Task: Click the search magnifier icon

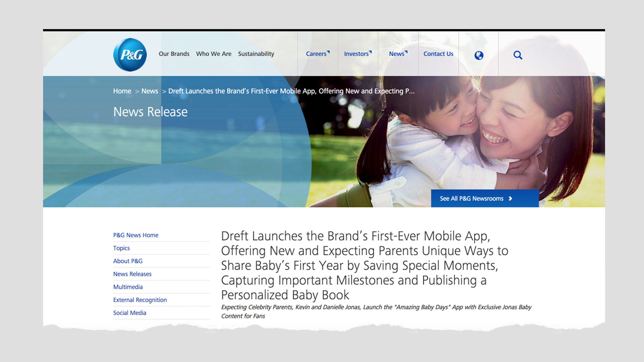Action: coord(517,55)
